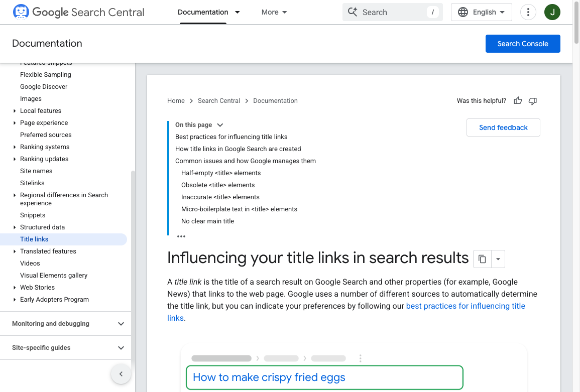Click the Google Search Central logo
This screenshot has height=392, width=580.
pyautogui.click(x=78, y=12)
